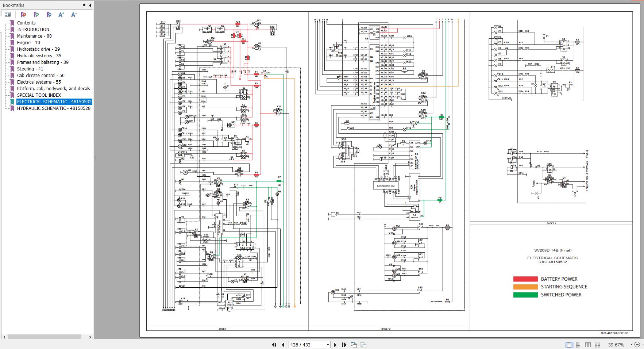Open the page number dropdown
The image size is (644, 349).
pos(327,345)
